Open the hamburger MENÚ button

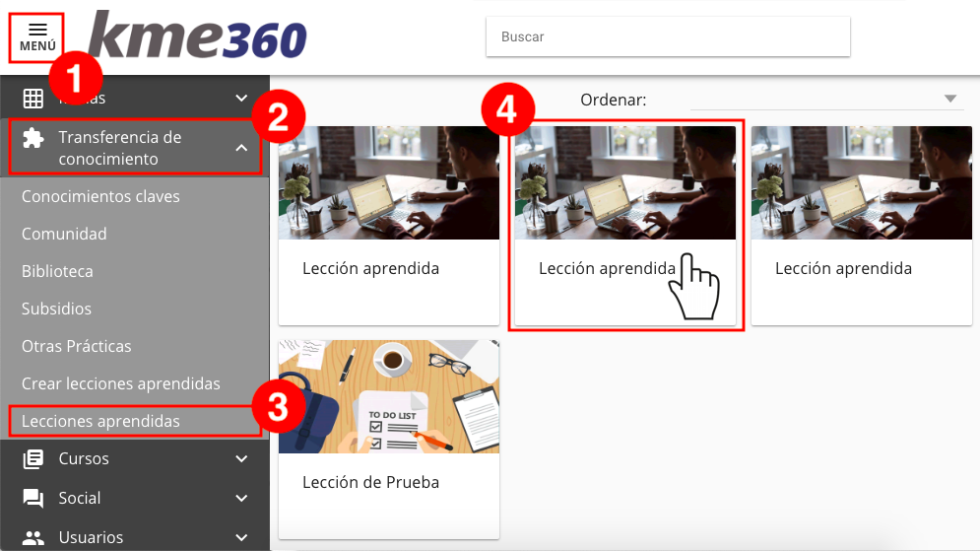tap(36, 37)
